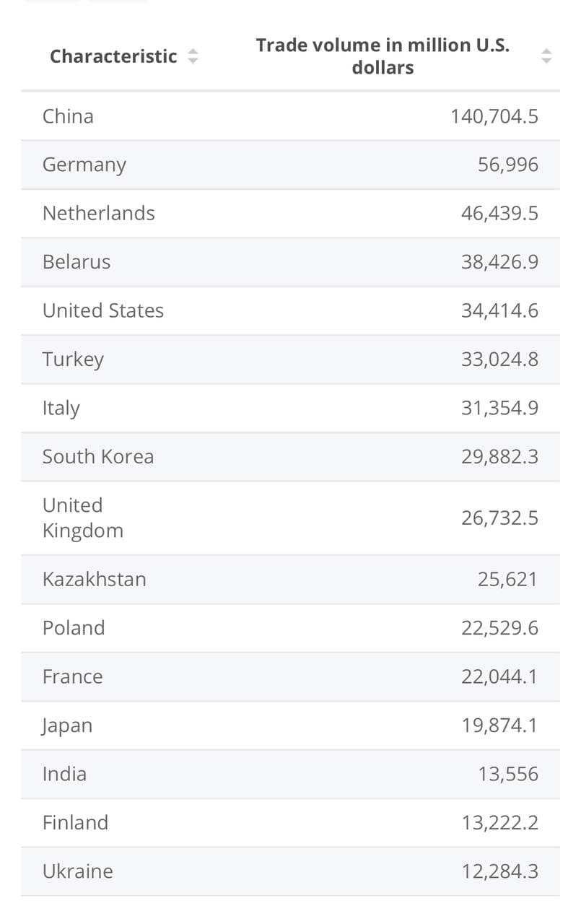This screenshot has height=924, width=581.
Task: Select the Turkey country cell
Action: tap(73, 359)
